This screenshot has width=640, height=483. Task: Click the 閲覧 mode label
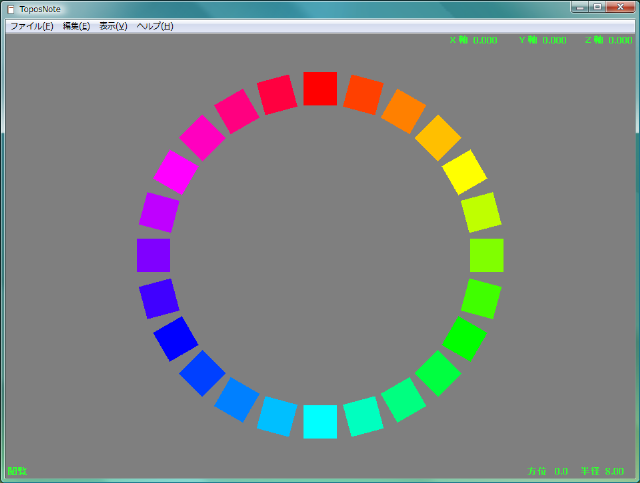pyautogui.click(x=18, y=471)
